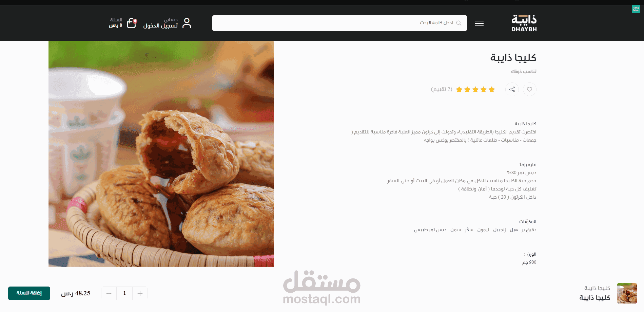The image size is (644, 312).
Task: Click the green extension icon top right
Action: pos(636,9)
